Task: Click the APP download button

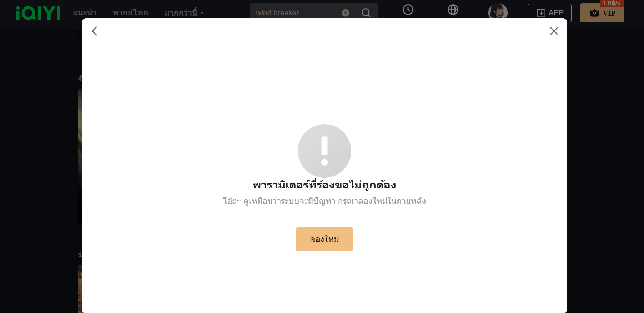Action: point(550,13)
